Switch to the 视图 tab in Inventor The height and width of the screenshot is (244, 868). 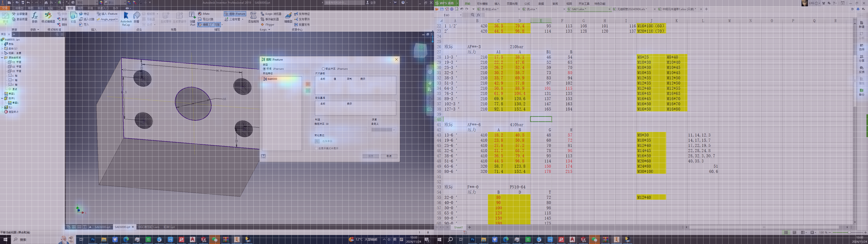coord(80,8)
